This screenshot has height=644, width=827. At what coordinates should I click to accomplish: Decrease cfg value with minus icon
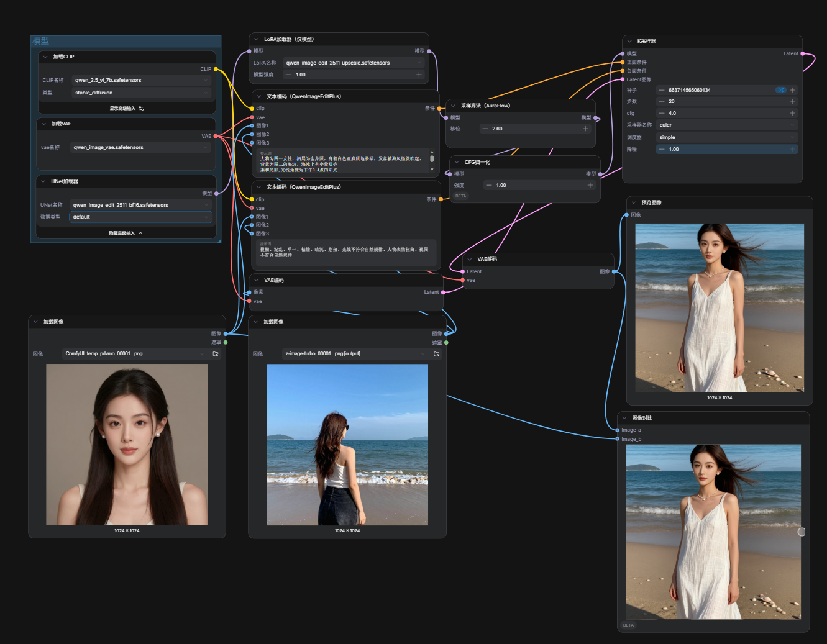[x=662, y=113]
